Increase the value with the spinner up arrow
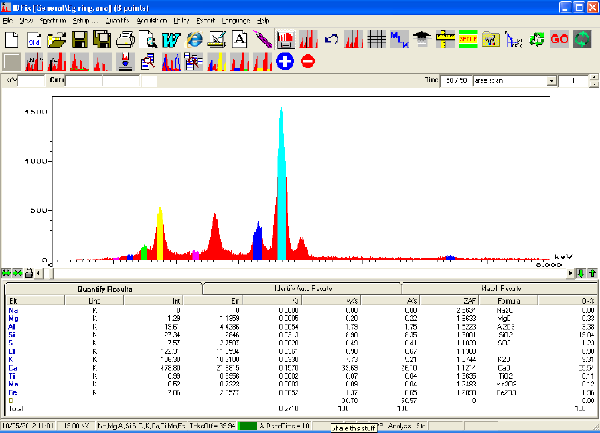This screenshot has height=433, width=600. point(593,78)
